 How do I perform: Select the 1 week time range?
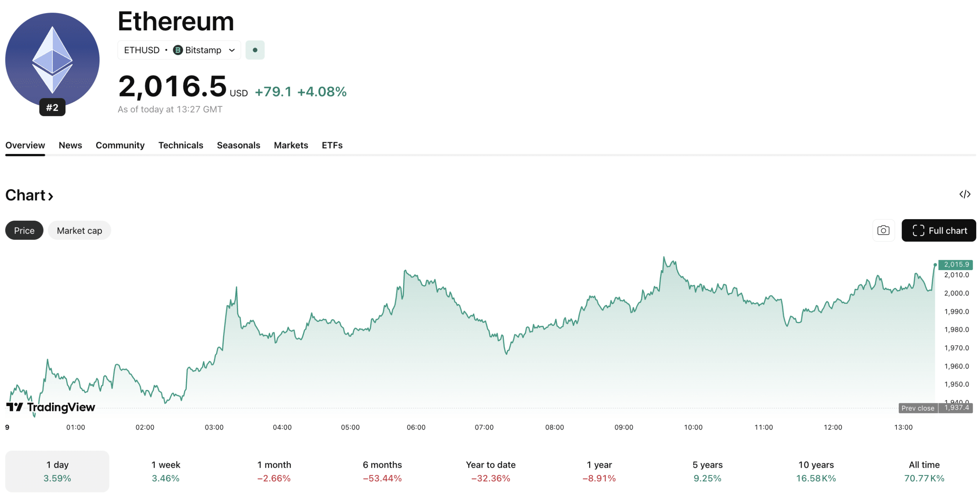(x=165, y=471)
